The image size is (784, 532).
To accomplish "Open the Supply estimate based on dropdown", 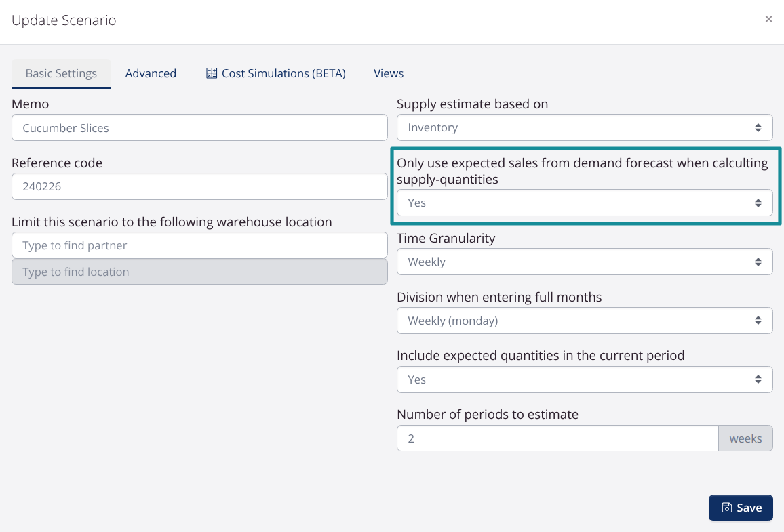I will (x=585, y=128).
